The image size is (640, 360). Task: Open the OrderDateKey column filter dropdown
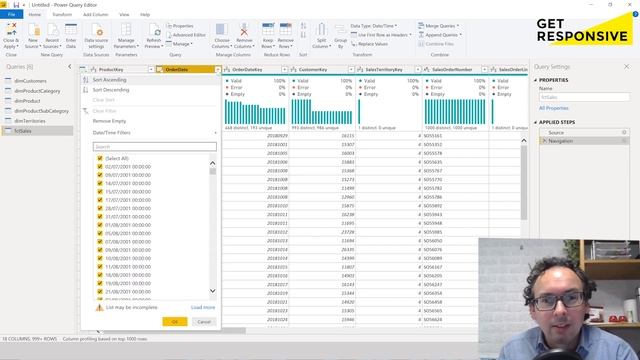tap(284, 70)
